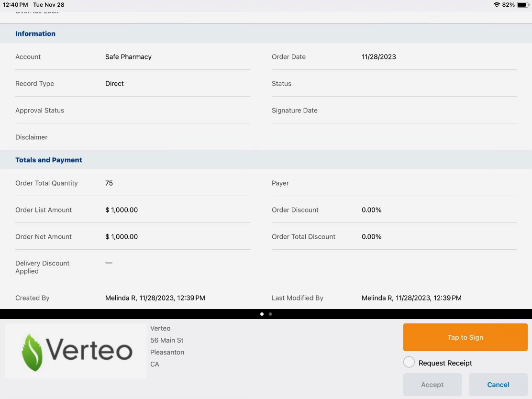Select the Request Receipt radio button

409,363
